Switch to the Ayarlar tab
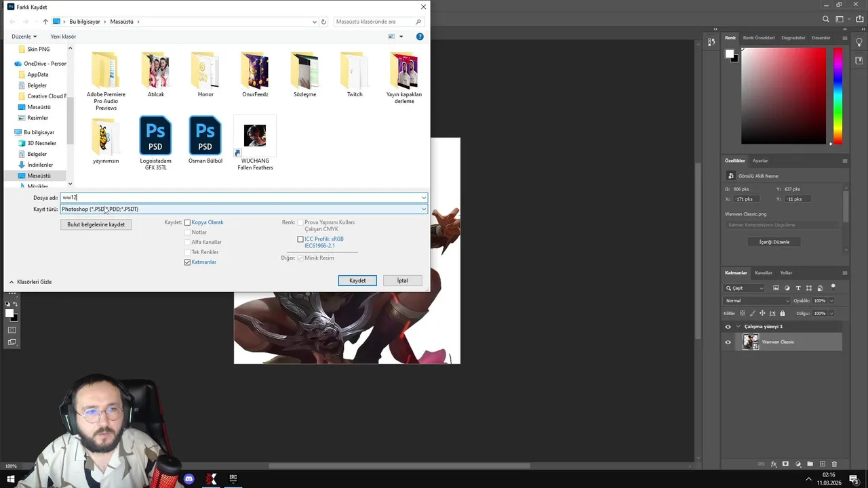The image size is (868, 488). (x=760, y=161)
